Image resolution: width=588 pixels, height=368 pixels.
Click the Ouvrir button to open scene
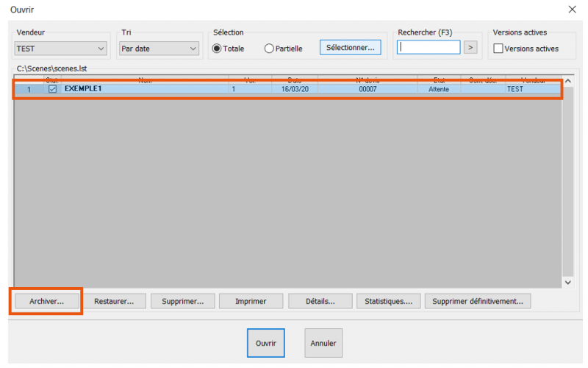[x=266, y=343]
